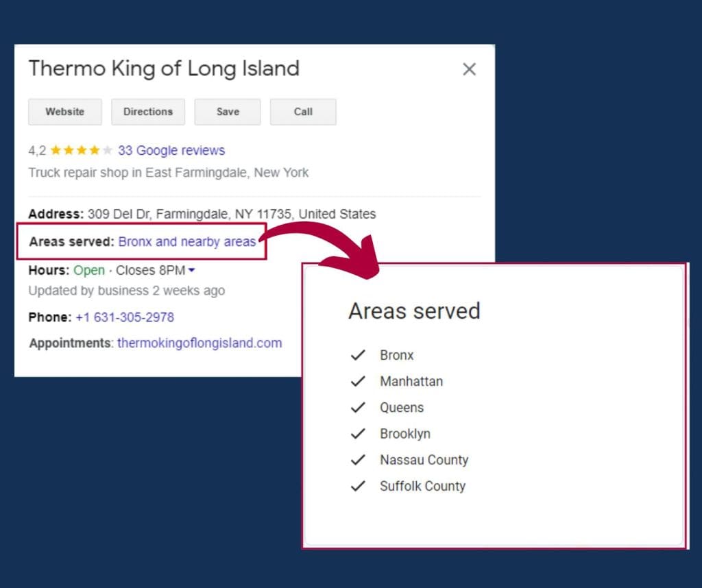The width and height of the screenshot is (702, 588).
Task: Select Nassau County in the areas list
Action: pos(424,460)
